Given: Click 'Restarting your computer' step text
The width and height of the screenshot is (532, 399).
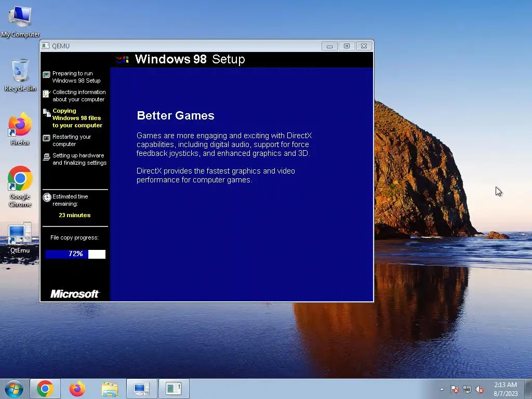Looking at the screenshot, I should (72, 140).
